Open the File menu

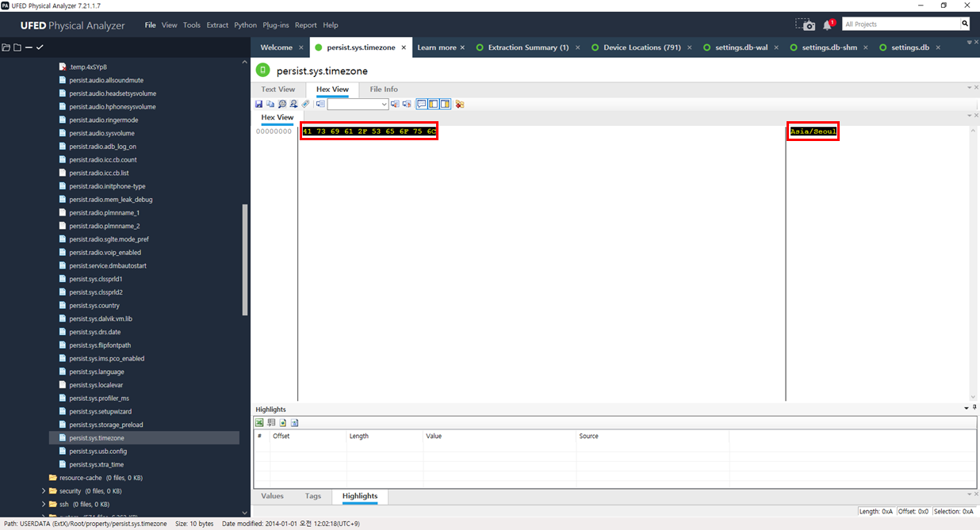151,25
